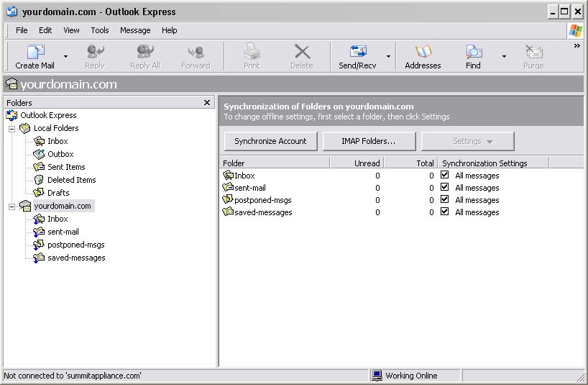Click the sent-mail icon in synchronization list
The width and height of the screenshot is (588, 385).
pyautogui.click(x=228, y=187)
